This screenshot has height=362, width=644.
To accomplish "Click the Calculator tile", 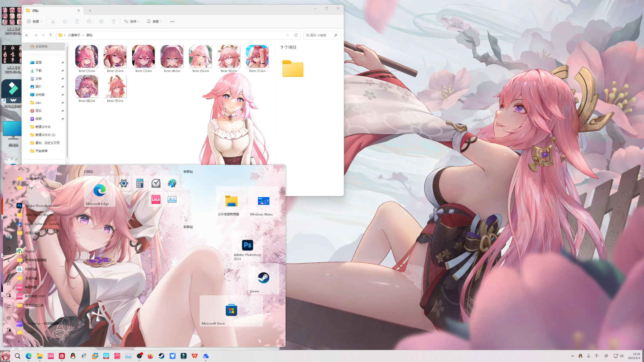I will 140,183.
